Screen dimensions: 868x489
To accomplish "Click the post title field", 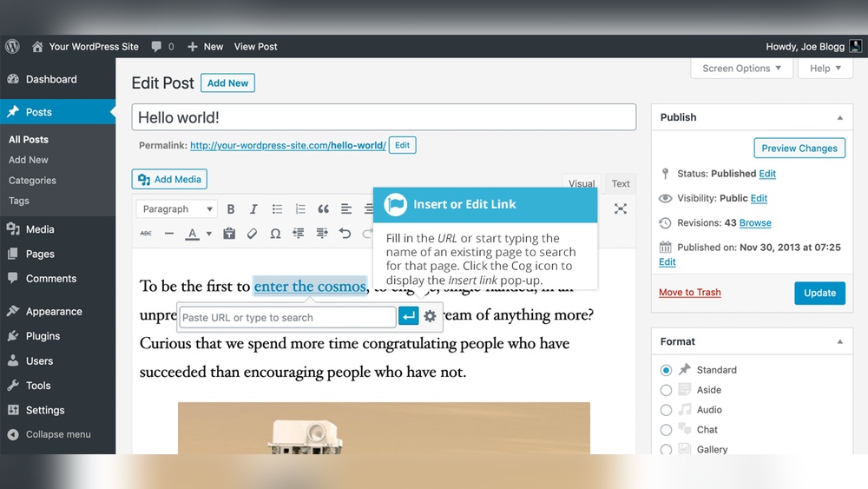I will 384,117.
